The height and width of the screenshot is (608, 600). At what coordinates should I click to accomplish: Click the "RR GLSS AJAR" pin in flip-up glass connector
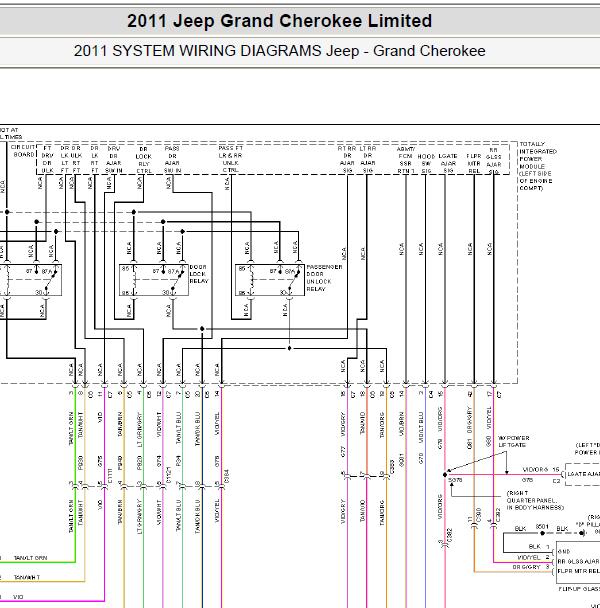pyautogui.click(x=579, y=561)
